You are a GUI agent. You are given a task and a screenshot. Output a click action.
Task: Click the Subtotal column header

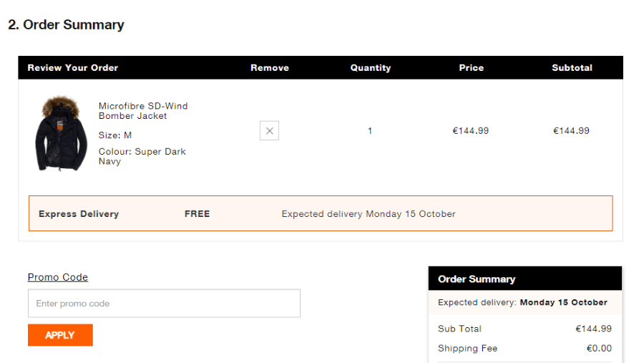[x=572, y=68]
